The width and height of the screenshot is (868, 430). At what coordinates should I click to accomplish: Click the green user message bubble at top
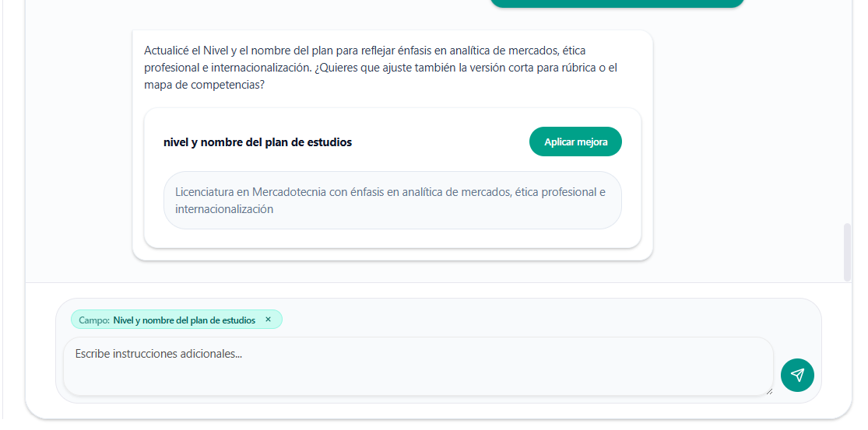(x=617, y=3)
